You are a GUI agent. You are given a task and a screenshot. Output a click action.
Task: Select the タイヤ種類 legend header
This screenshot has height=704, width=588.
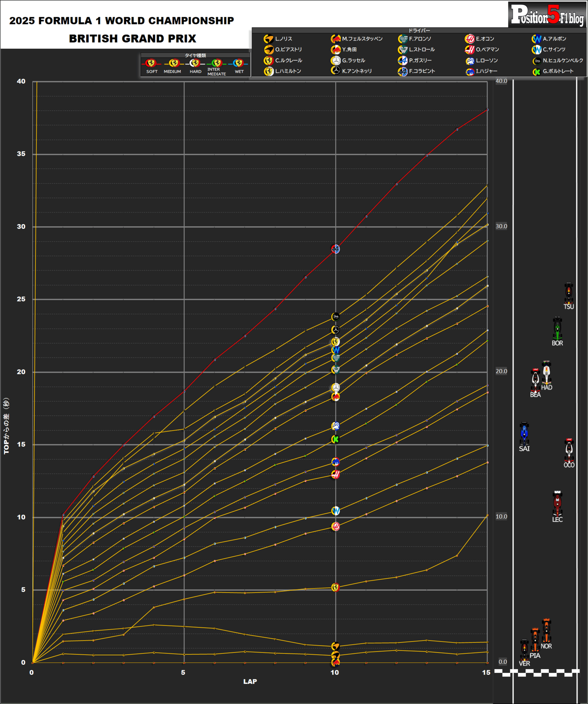coord(195,55)
